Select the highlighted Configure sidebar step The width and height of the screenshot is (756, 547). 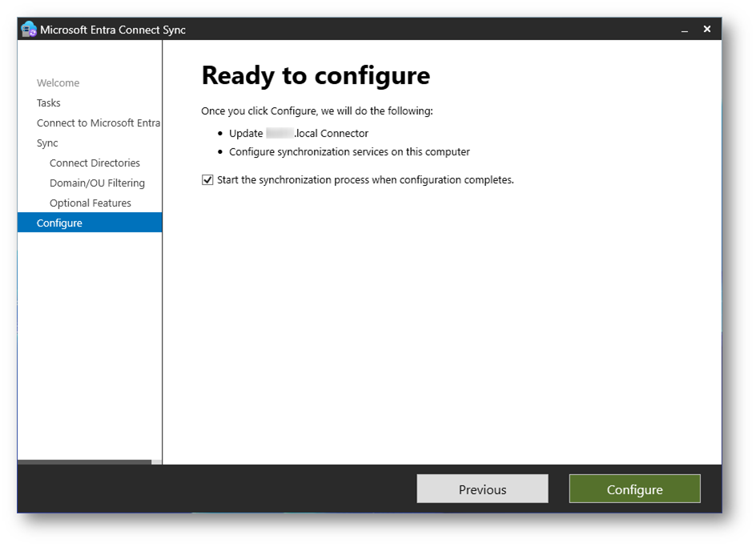pos(90,223)
